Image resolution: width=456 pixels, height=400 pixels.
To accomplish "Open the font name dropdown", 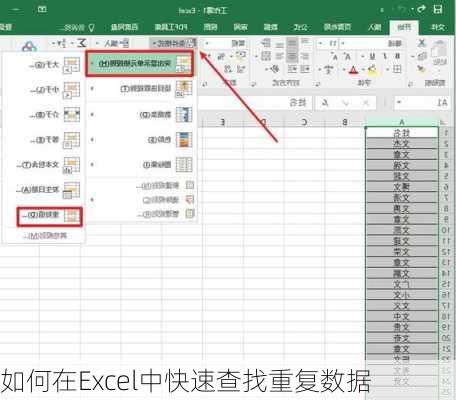I will pyautogui.click(x=343, y=43).
